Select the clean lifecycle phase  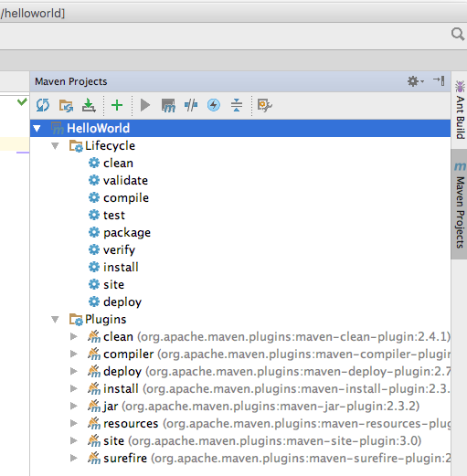[x=118, y=164]
